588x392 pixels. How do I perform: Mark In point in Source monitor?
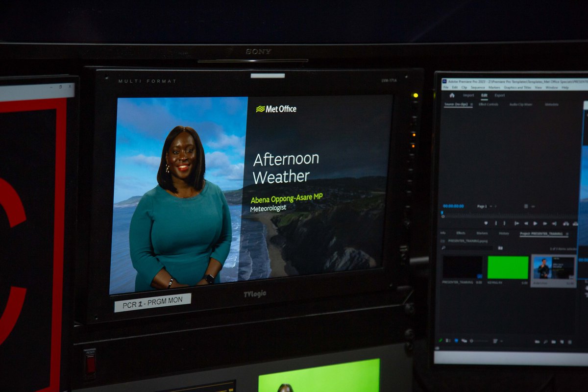(x=496, y=223)
